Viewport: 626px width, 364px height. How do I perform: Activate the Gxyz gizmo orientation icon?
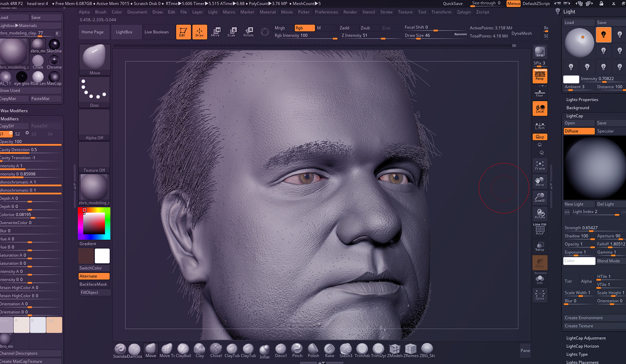[x=540, y=137]
